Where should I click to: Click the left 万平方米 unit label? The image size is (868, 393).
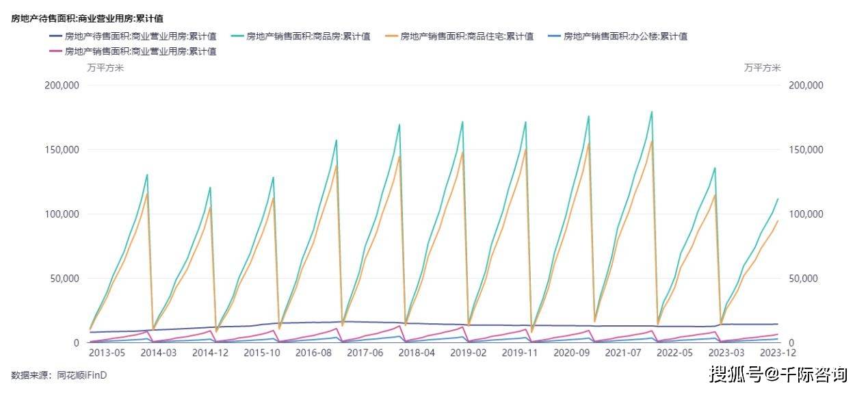105,68
